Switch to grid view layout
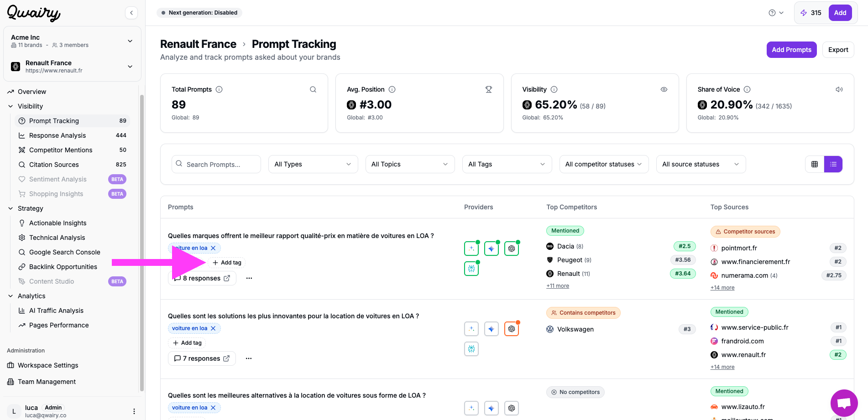This screenshot has height=420, width=868. (x=815, y=164)
